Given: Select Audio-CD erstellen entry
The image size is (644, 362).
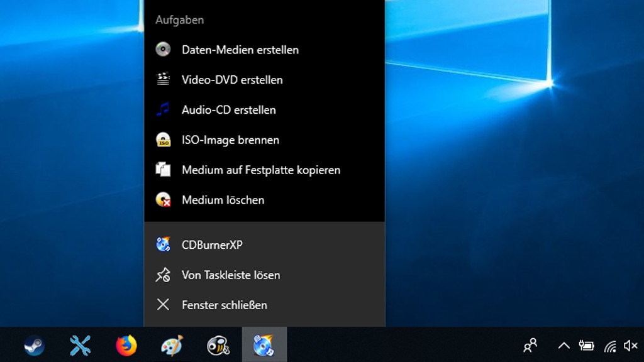Looking at the screenshot, I should click(x=265, y=109).
